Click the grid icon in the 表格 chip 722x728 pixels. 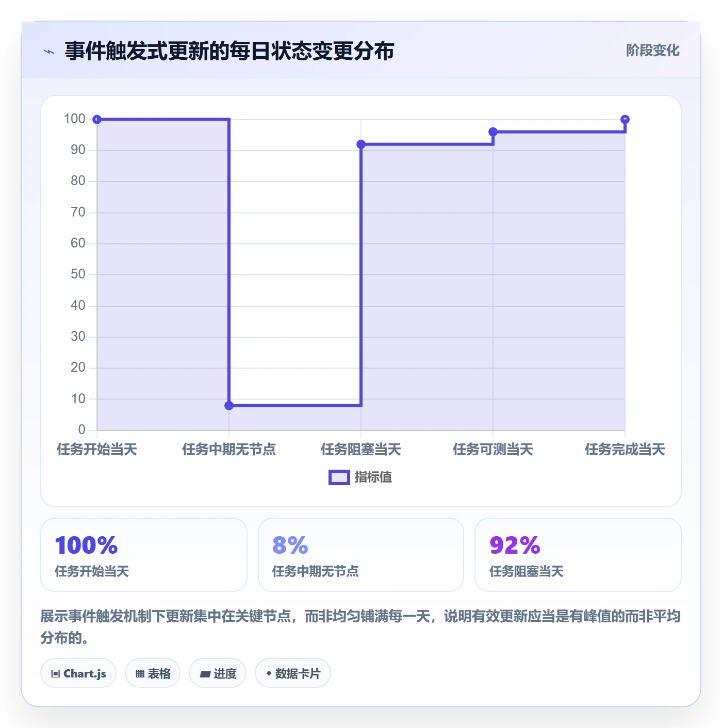[x=140, y=673]
